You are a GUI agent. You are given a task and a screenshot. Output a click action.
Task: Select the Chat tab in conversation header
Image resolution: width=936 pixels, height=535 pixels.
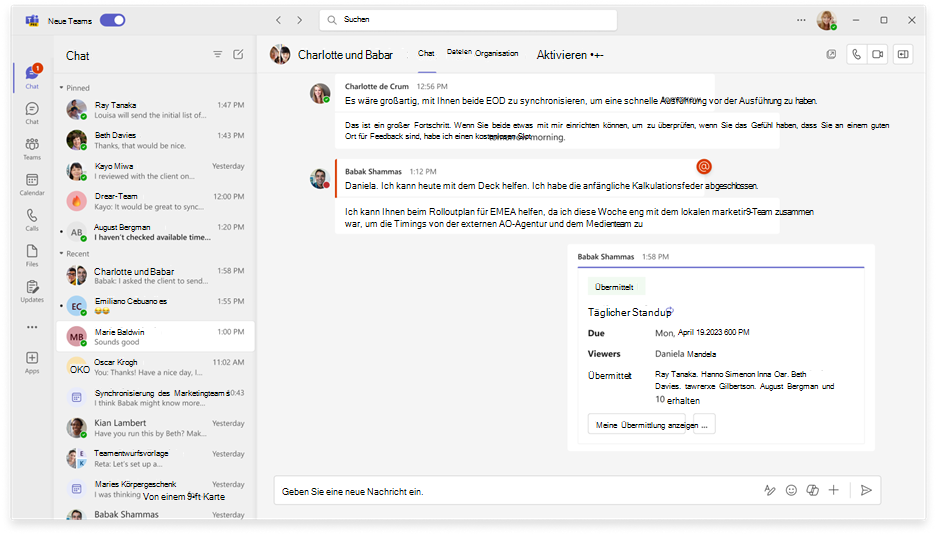[x=426, y=54]
